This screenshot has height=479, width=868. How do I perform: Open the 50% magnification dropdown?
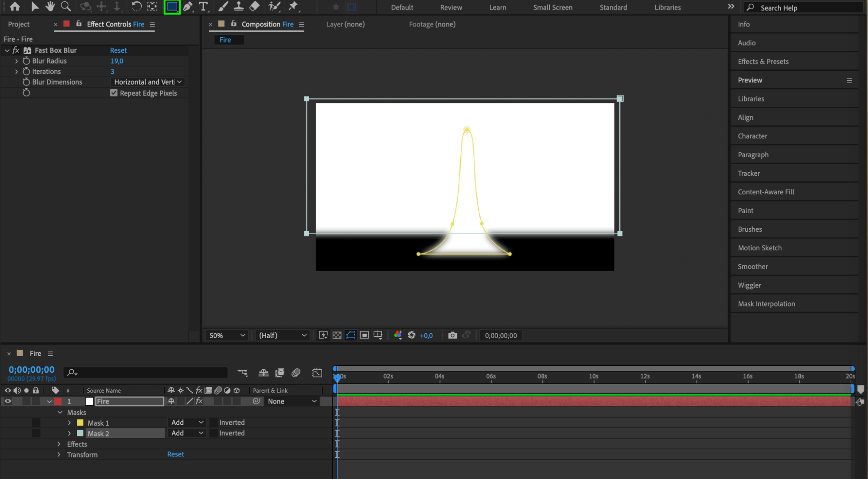click(227, 335)
